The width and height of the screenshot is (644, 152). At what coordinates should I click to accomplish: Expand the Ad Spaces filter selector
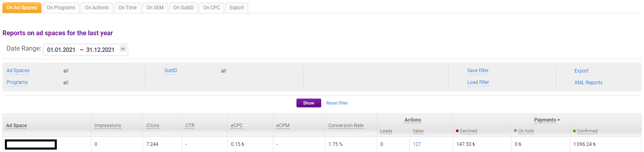point(18,71)
